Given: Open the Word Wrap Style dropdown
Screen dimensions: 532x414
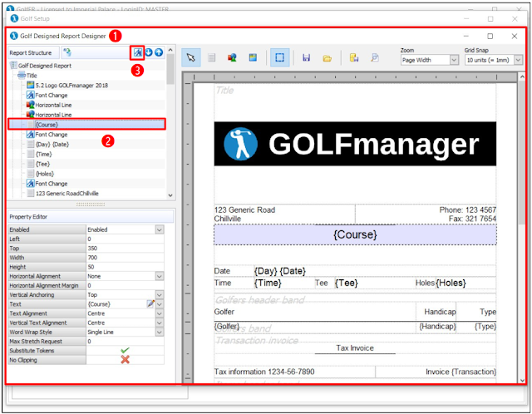Looking at the screenshot, I should 159,332.
